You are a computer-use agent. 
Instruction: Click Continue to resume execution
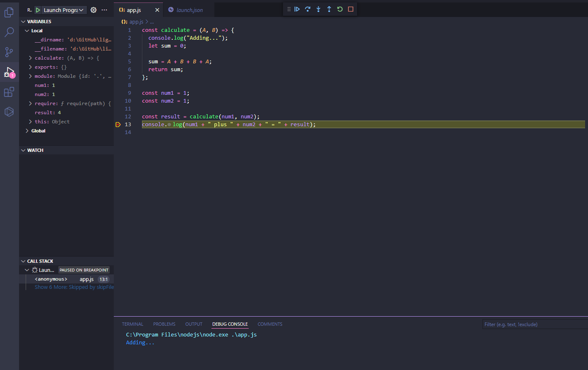click(x=297, y=9)
